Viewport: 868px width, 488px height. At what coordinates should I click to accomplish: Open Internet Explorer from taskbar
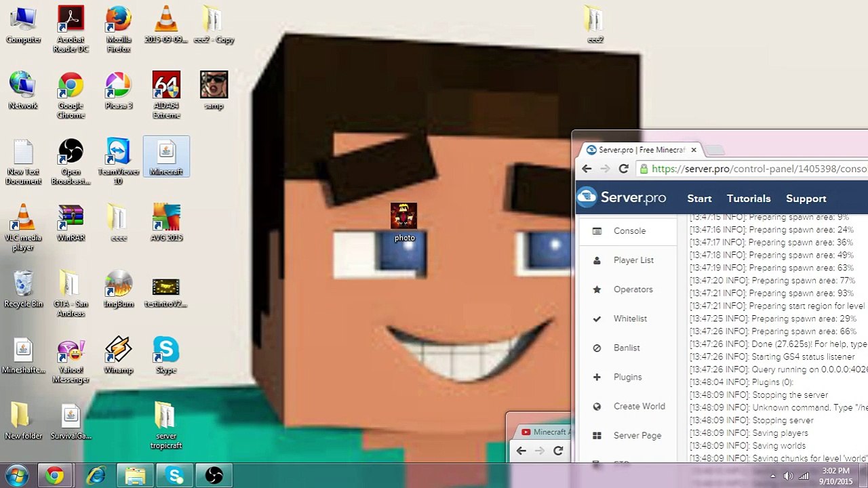point(96,476)
